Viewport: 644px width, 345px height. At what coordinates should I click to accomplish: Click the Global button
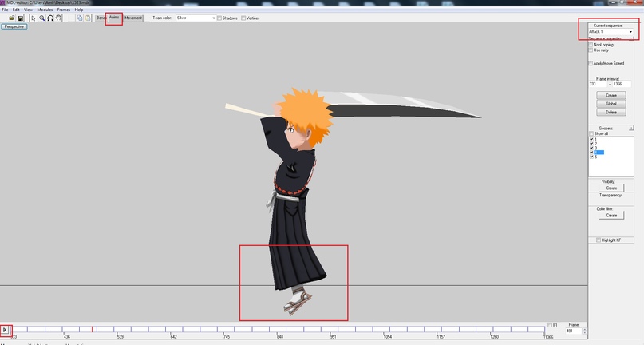click(x=611, y=104)
